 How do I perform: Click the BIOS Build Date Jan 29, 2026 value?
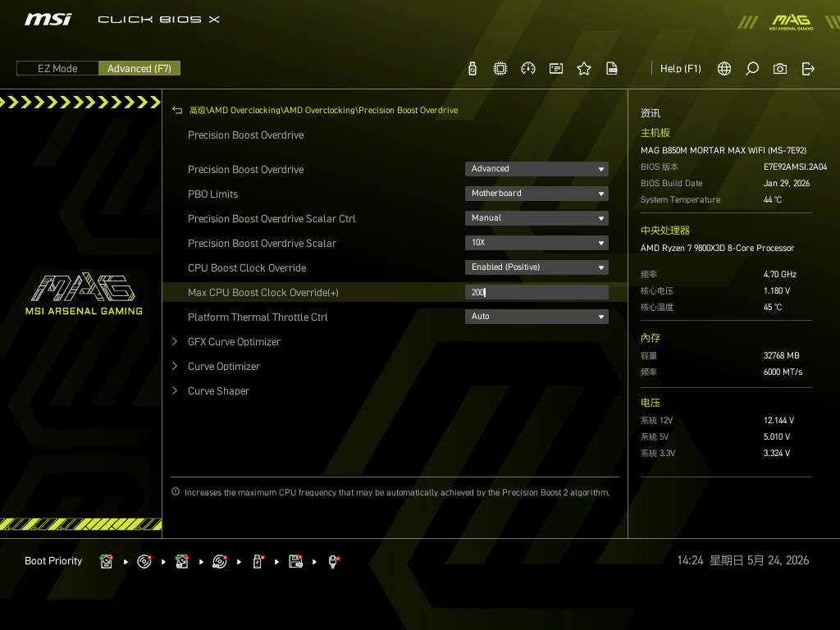787,183
